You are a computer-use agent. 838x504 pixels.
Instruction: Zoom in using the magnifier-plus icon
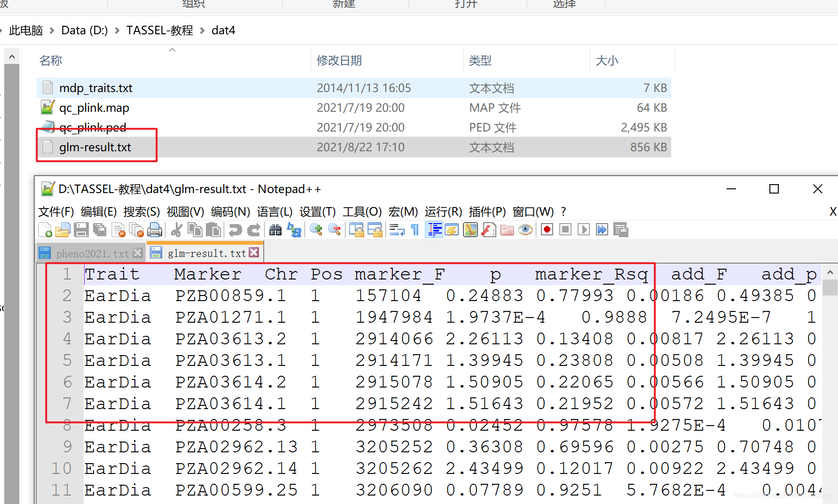coord(316,230)
